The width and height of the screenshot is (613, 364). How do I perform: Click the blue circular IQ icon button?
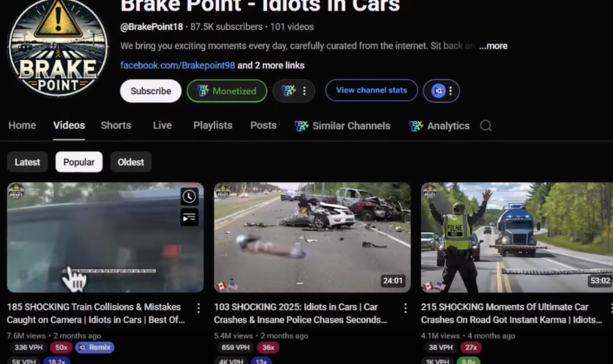pyautogui.click(x=438, y=91)
